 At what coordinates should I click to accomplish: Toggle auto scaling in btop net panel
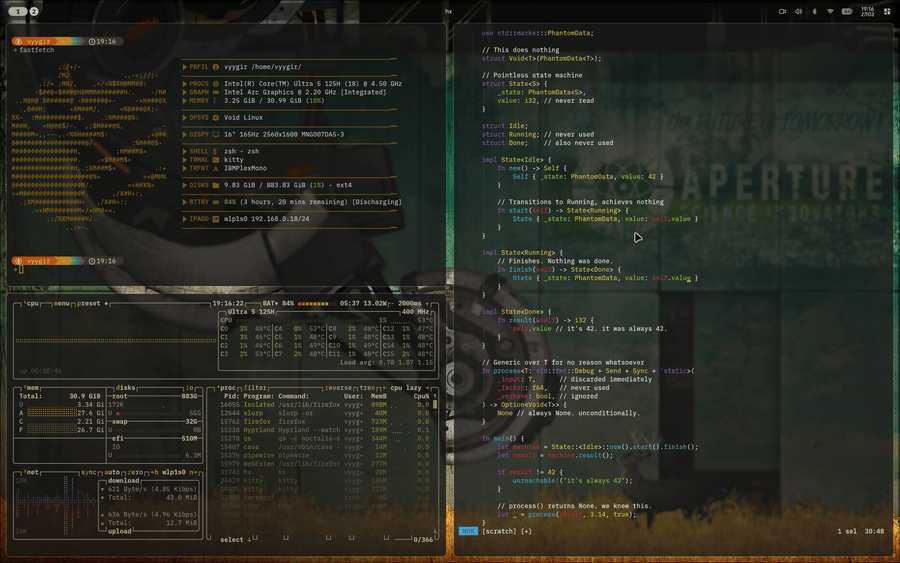[112, 472]
